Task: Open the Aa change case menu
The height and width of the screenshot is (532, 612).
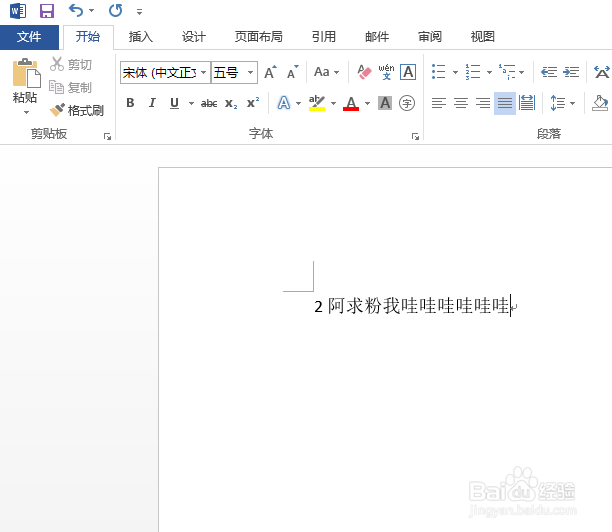Action: tap(327, 72)
